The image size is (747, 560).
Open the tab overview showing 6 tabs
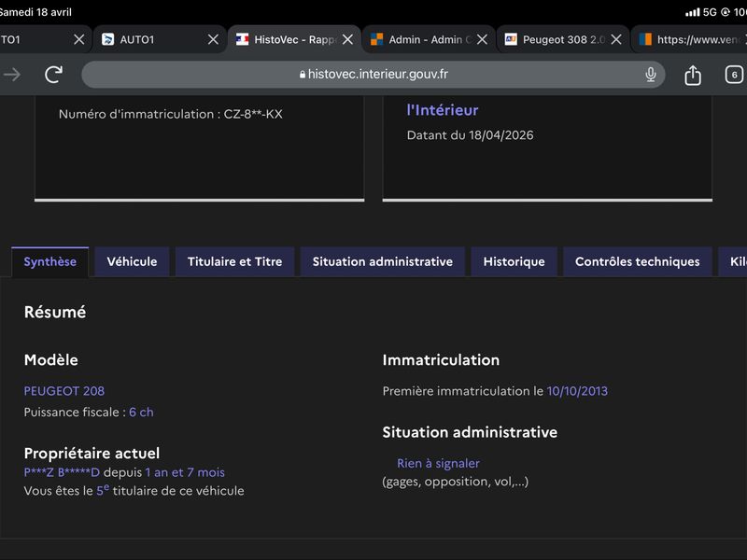(734, 75)
